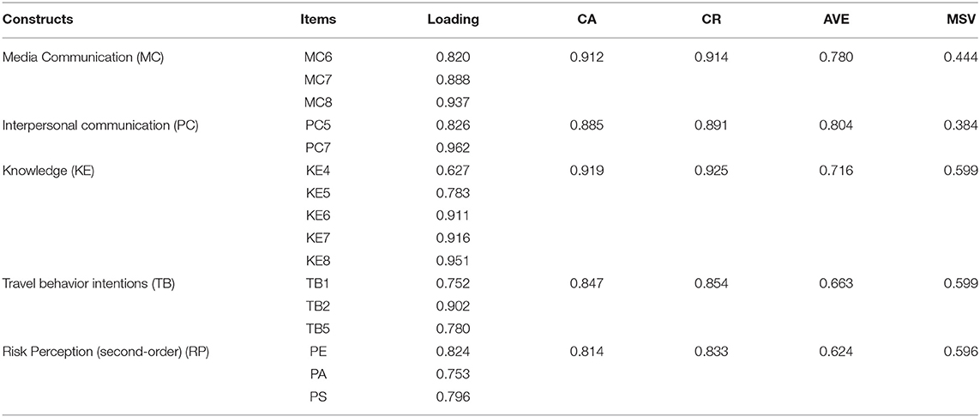Click the Constructs column header
This screenshot has height=417, width=980.
(x=38, y=20)
